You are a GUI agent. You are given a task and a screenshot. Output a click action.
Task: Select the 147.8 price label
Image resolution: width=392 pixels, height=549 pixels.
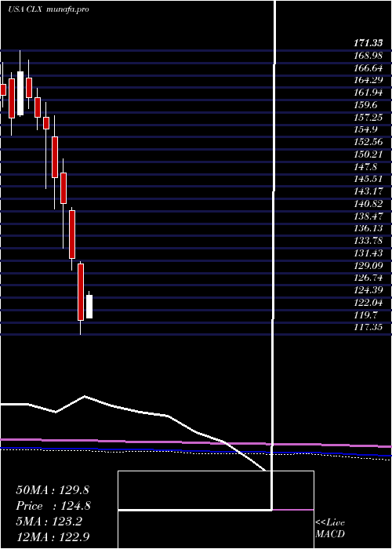click(365, 166)
